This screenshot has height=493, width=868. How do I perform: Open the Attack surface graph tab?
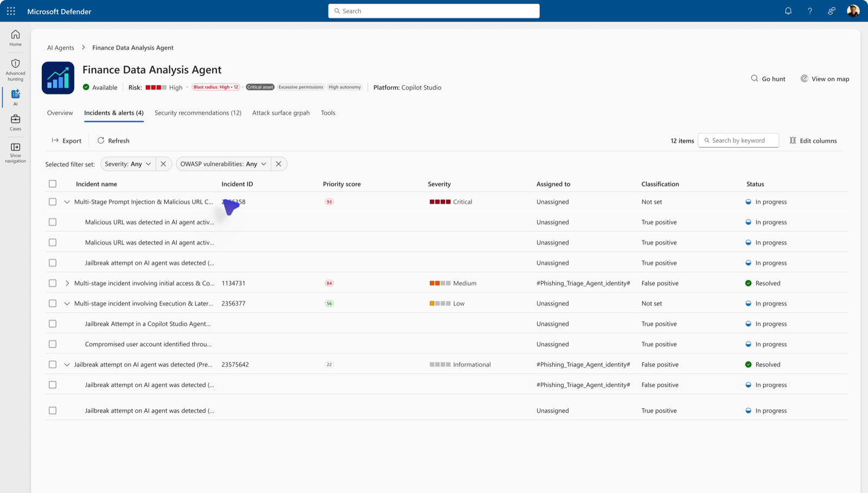281,113
